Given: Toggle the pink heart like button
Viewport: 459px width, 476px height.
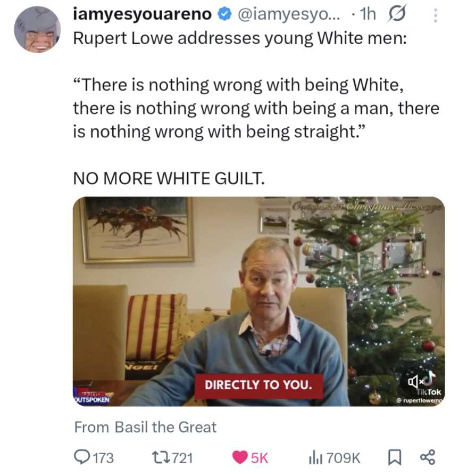Looking at the screenshot, I should pyautogui.click(x=240, y=457).
